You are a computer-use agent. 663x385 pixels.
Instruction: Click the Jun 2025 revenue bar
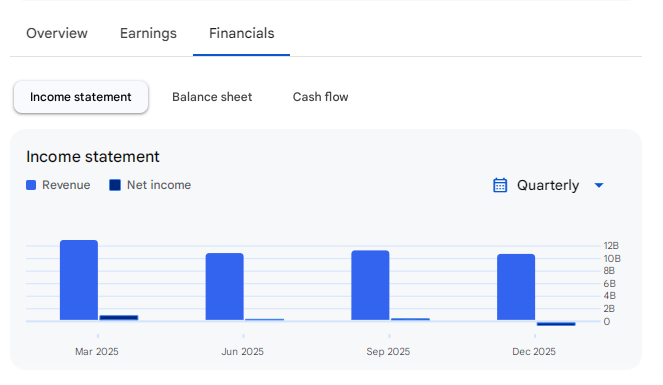225,287
